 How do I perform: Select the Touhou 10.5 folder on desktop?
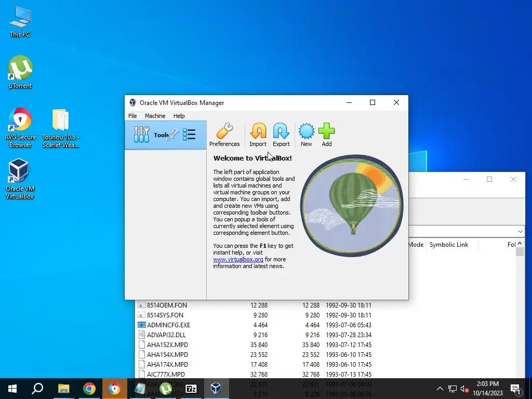pos(60,128)
